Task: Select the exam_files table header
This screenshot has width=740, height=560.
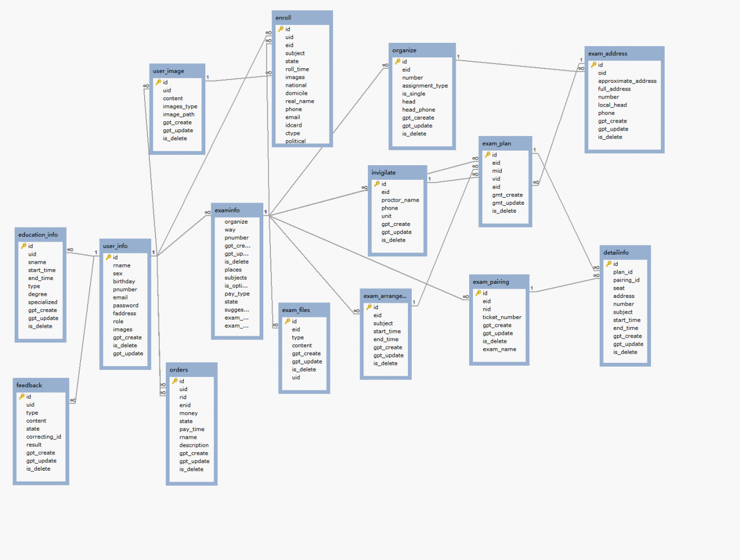Action: point(304,310)
